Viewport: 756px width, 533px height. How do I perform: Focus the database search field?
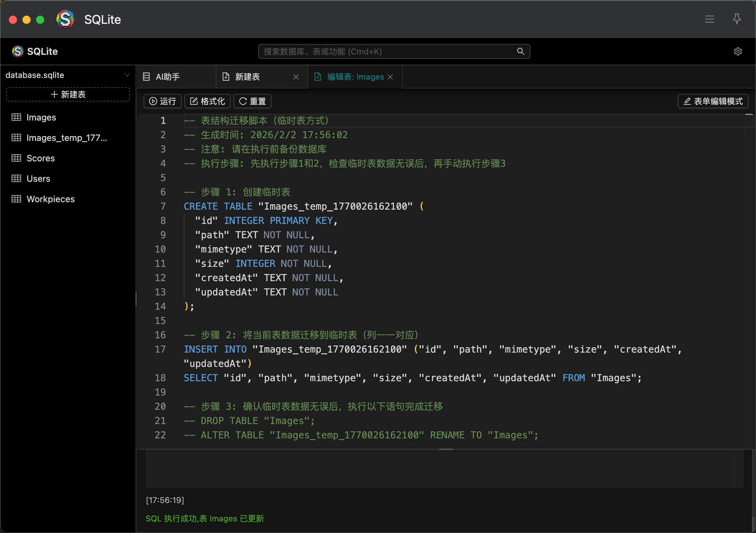tap(388, 51)
